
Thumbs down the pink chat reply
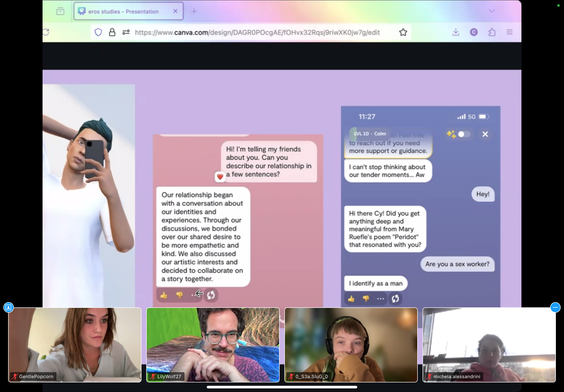pos(179,295)
